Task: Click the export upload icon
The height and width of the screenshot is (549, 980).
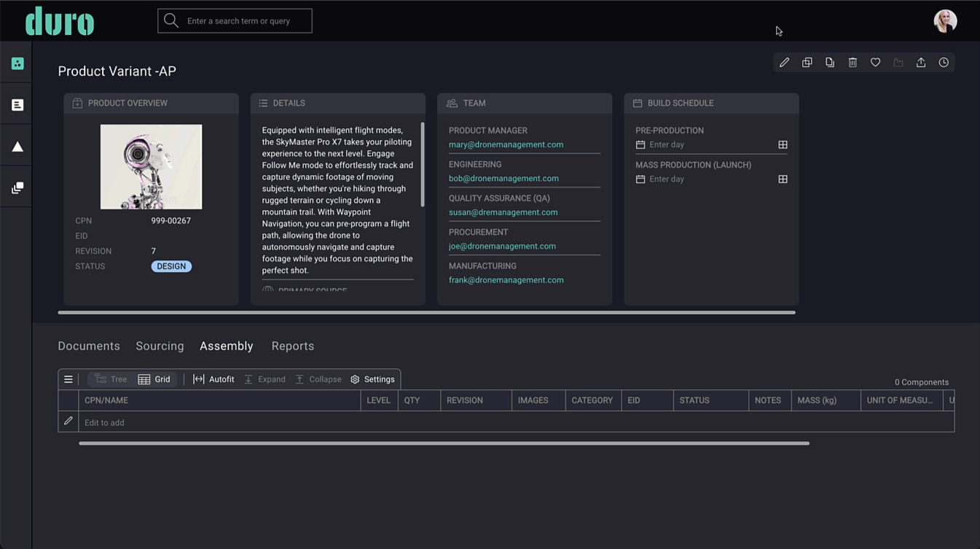Action: [x=920, y=62]
